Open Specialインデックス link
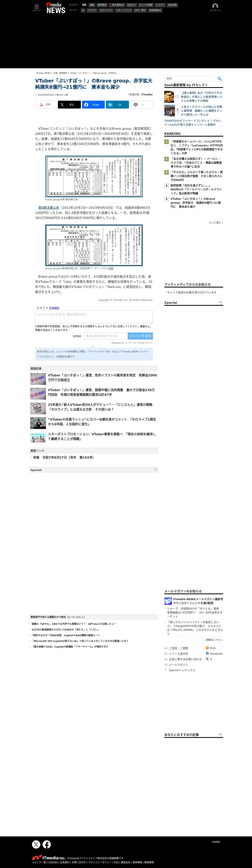The height and width of the screenshot is (868, 252). [182, 670]
